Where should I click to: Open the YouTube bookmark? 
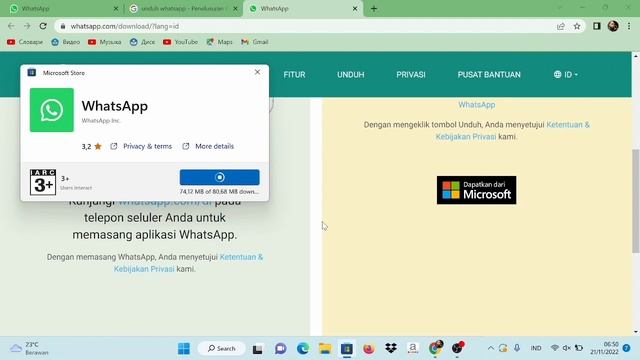pos(180,42)
